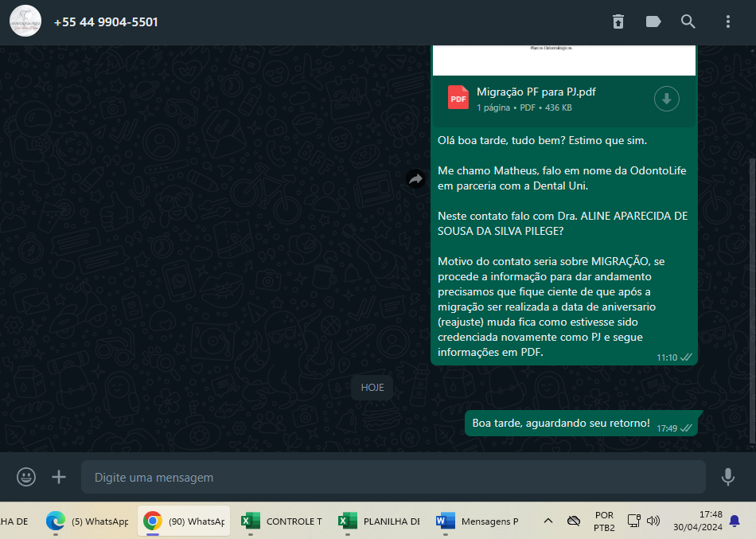Open the clock showing 17:48 30/04/2024
The width and height of the screenshot is (756, 539).
[x=698, y=521]
